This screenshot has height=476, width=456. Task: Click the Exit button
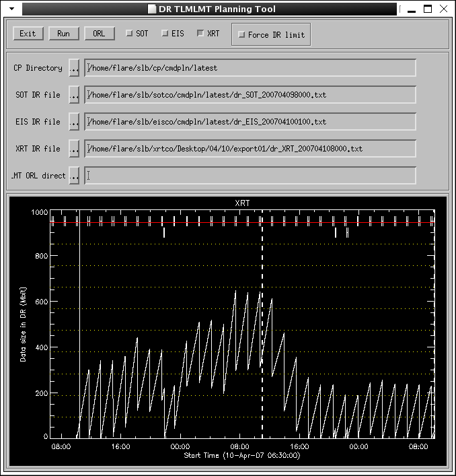click(x=28, y=34)
